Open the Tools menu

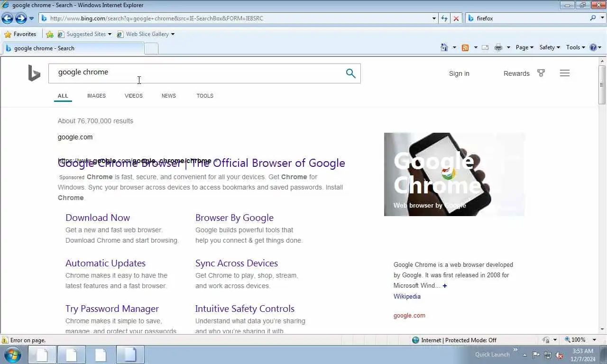point(575,47)
